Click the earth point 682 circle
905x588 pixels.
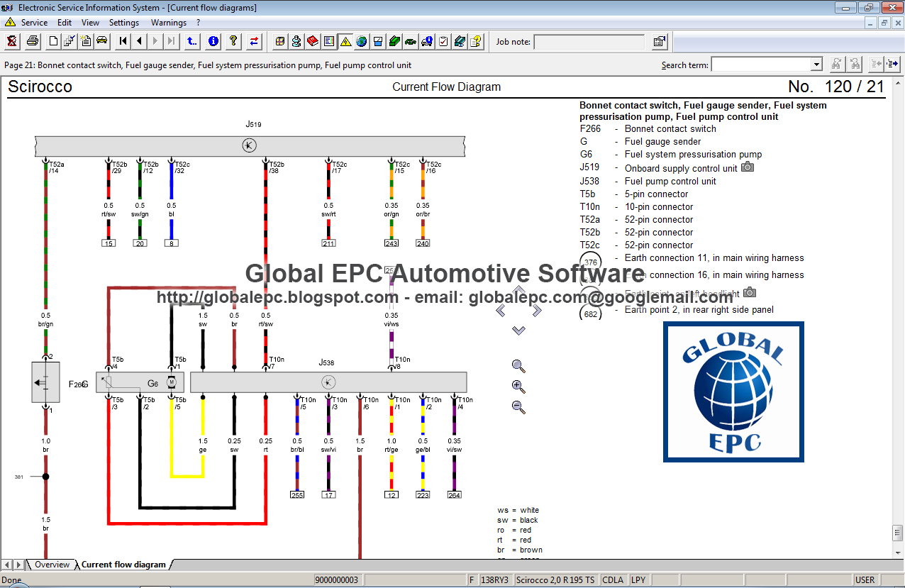pyautogui.click(x=590, y=313)
